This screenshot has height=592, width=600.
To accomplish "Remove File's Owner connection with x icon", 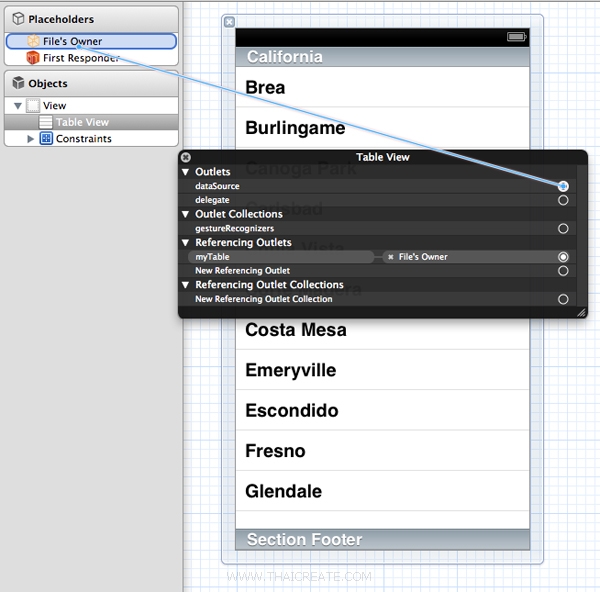I will tap(391, 257).
